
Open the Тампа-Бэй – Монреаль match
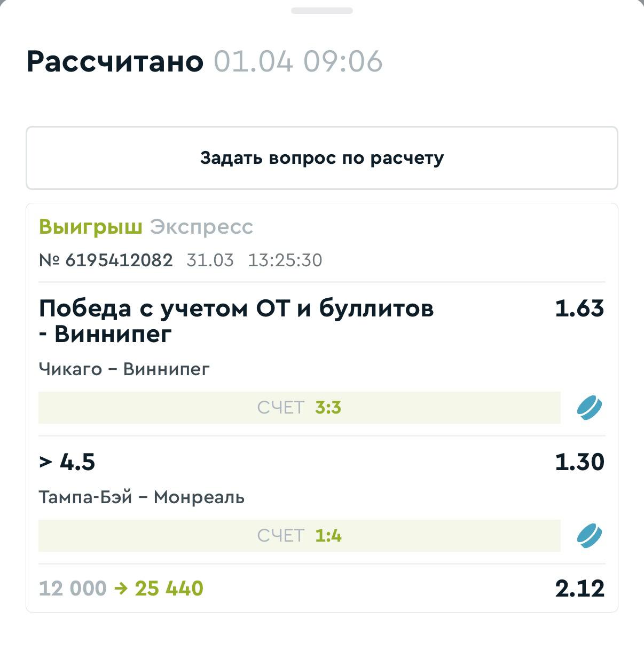(x=142, y=497)
